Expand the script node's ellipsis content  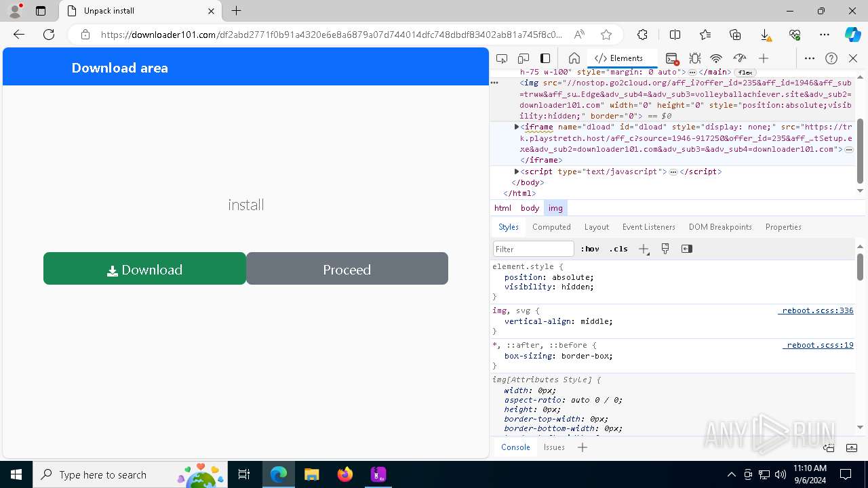tap(673, 172)
